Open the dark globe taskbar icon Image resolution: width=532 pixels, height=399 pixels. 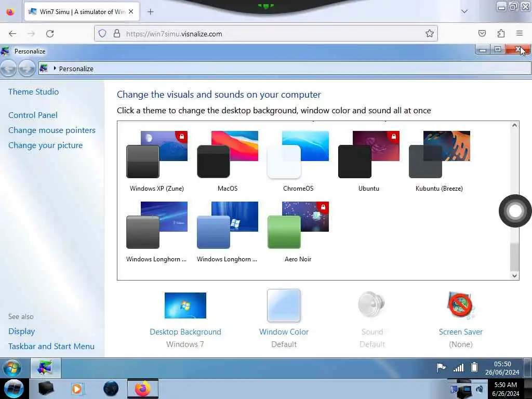tap(111, 389)
